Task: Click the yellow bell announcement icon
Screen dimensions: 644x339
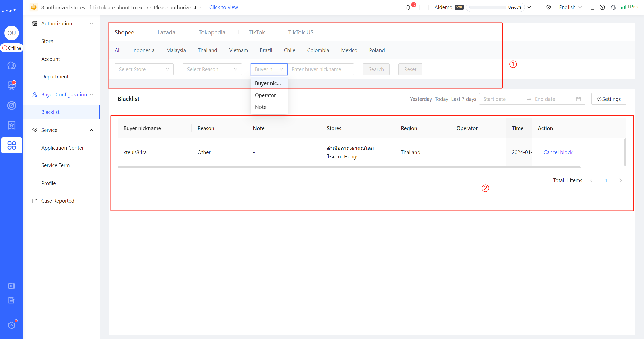Action: pyautogui.click(x=34, y=7)
